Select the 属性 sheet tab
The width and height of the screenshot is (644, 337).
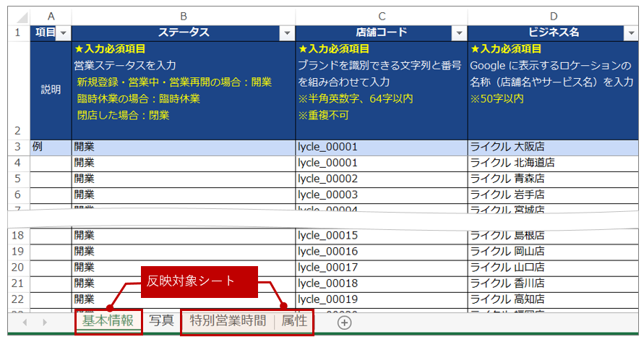294,321
